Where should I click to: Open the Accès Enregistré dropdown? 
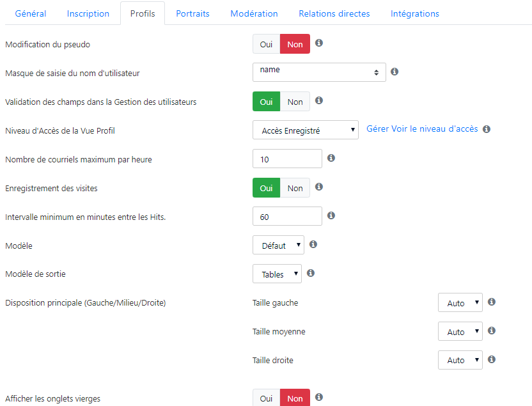pyautogui.click(x=306, y=130)
